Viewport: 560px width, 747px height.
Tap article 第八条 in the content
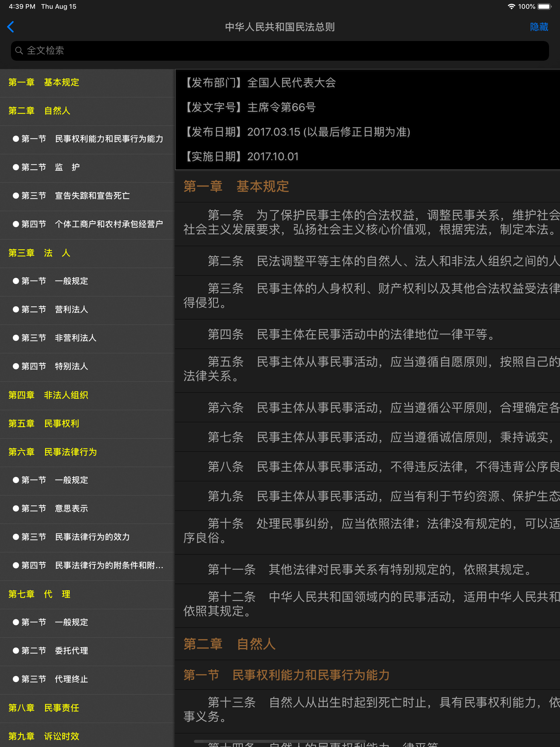[367, 466]
